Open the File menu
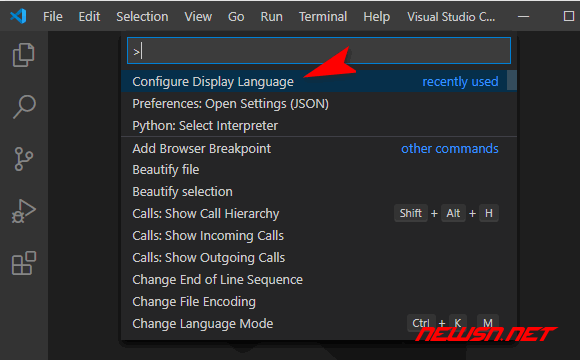Viewport: 580px width, 360px height. (53, 17)
